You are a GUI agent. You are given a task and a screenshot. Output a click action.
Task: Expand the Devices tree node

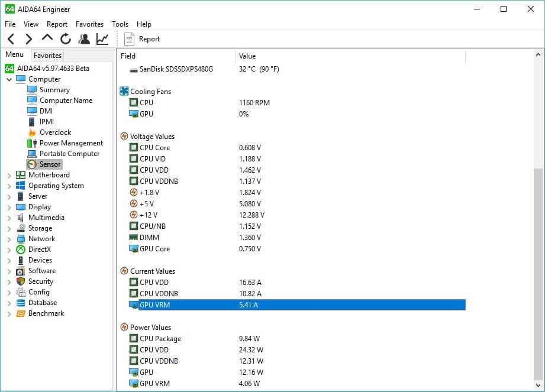(x=9, y=261)
